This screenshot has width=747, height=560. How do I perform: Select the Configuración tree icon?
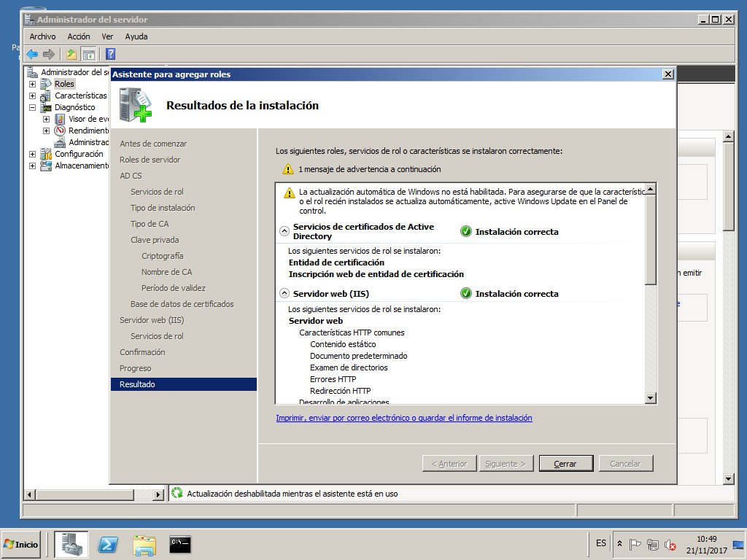46,154
